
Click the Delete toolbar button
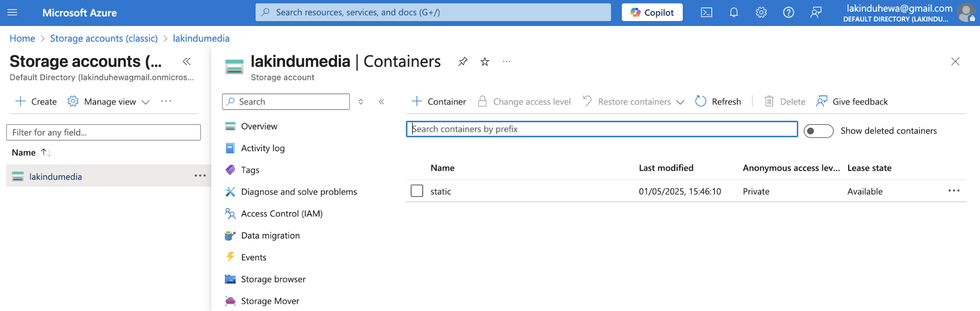tap(785, 101)
